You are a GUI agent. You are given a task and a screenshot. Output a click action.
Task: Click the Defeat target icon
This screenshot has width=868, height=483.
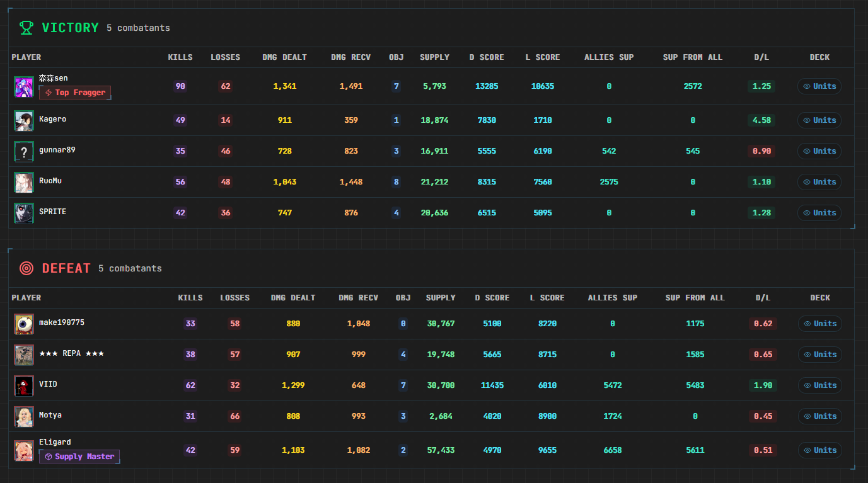(x=26, y=268)
